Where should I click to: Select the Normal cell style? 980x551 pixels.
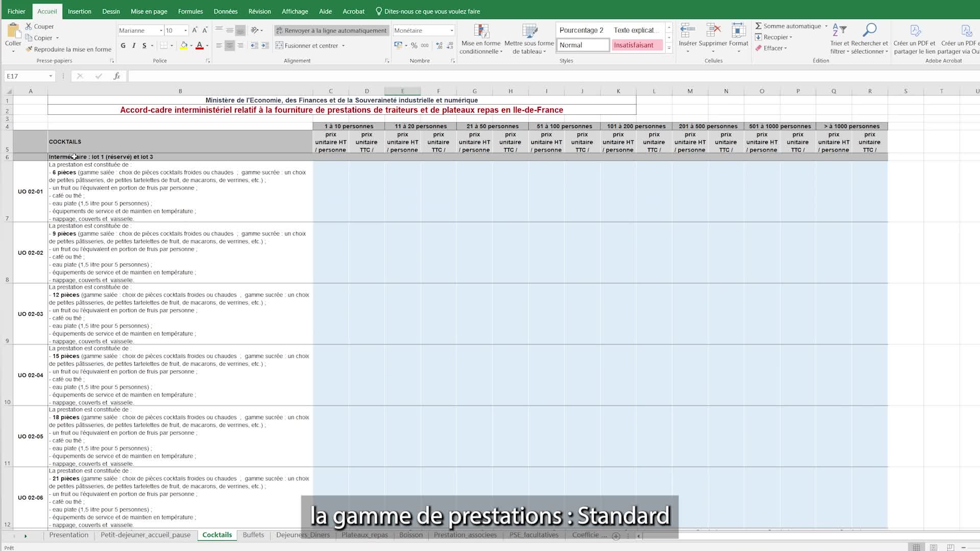[x=583, y=45]
